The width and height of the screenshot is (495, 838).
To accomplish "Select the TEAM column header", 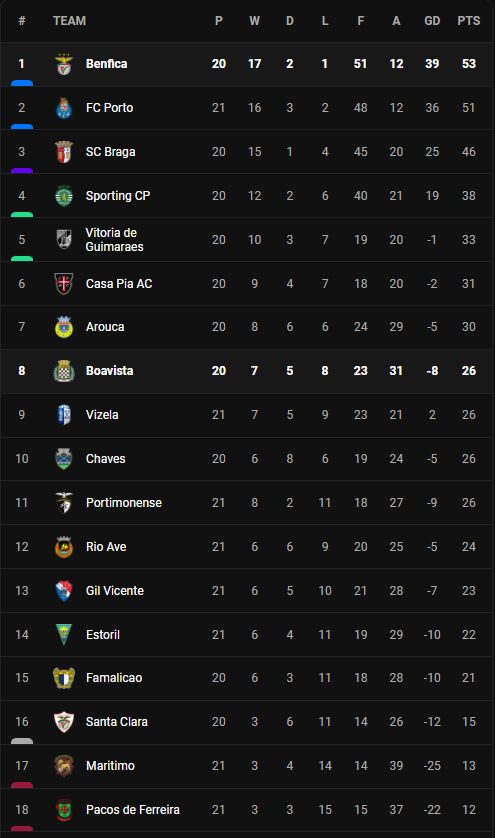I will click(69, 21).
